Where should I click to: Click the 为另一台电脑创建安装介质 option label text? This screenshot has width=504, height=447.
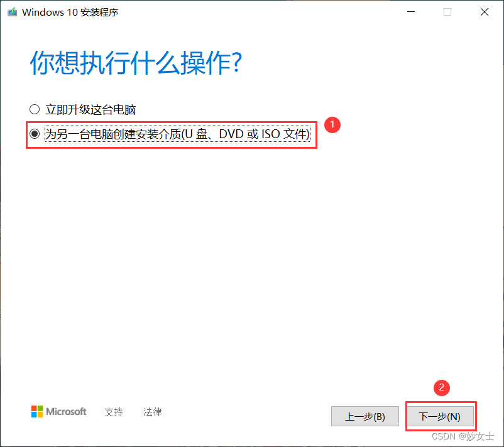(x=177, y=134)
